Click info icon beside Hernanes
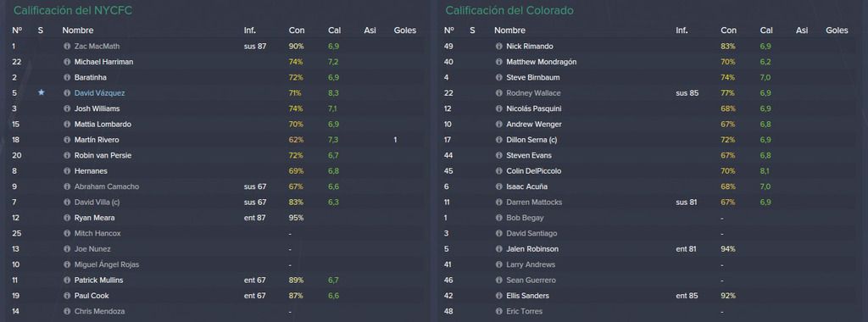The height and width of the screenshot is (322, 868). click(67, 171)
